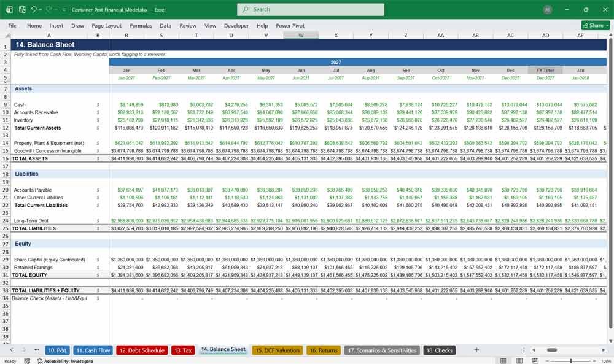Screen dimensions: 614x364
Task: Switch to the Draw ribbon tab
Action: coord(77,25)
